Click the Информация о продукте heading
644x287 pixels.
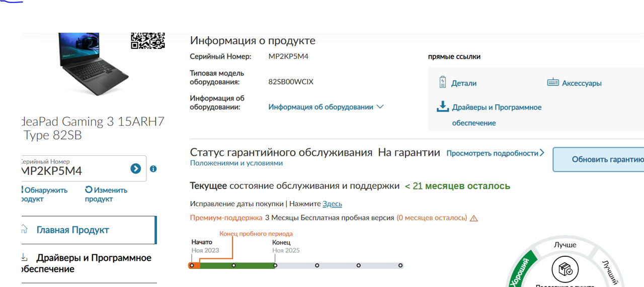253,41
